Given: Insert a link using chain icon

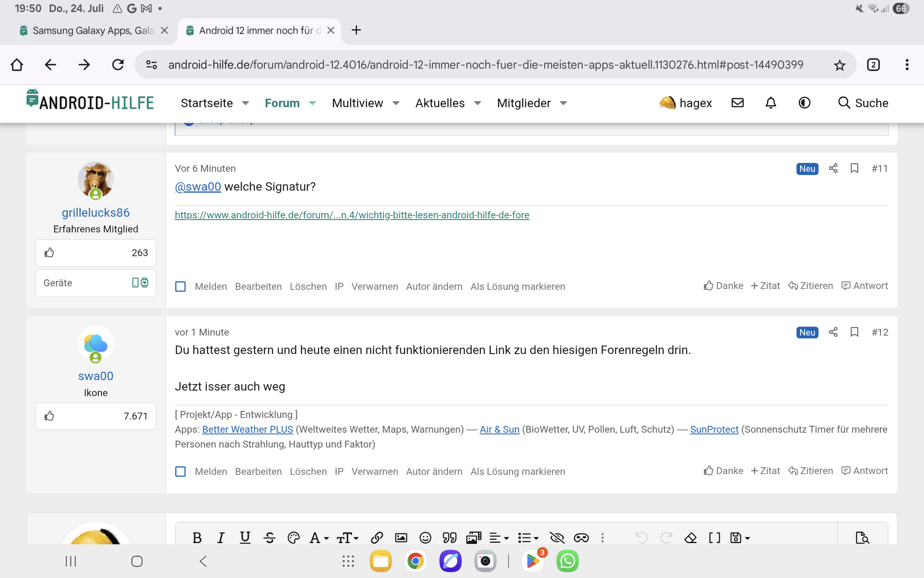Looking at the screenshot, I should pyautogui.click(x=377, y=538).
